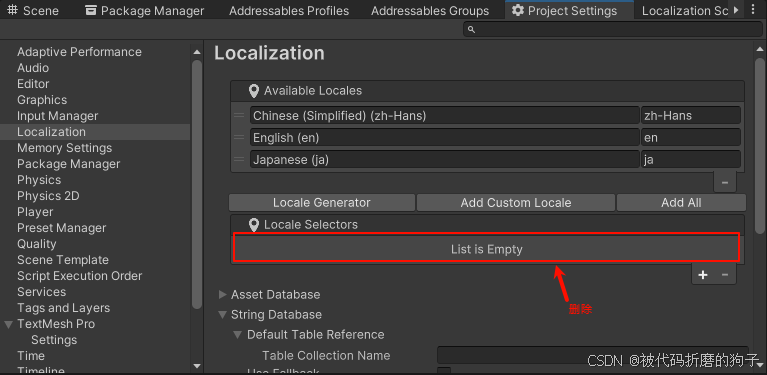Focus the settings search field

pyautogui.click(x=612, y=29)
